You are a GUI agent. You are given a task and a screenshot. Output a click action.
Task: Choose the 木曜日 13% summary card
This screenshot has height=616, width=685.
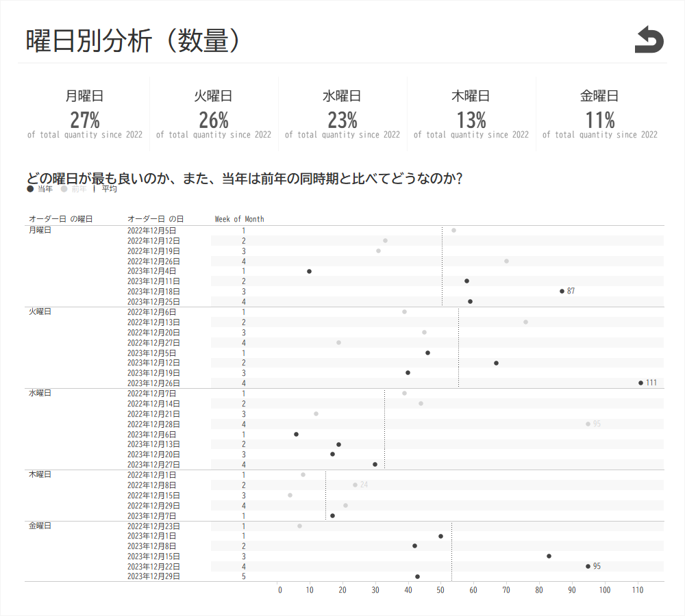coord(471,114)
